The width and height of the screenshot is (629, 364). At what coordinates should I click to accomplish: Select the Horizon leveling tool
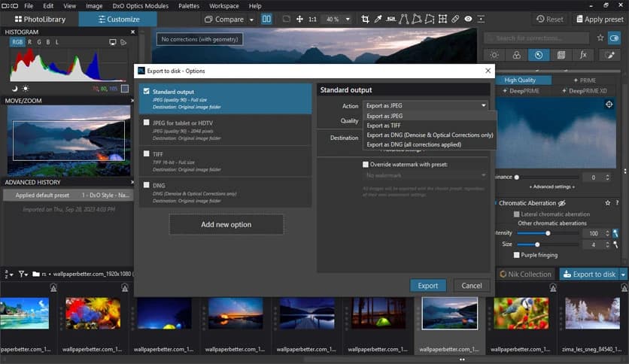pos(390,19)
